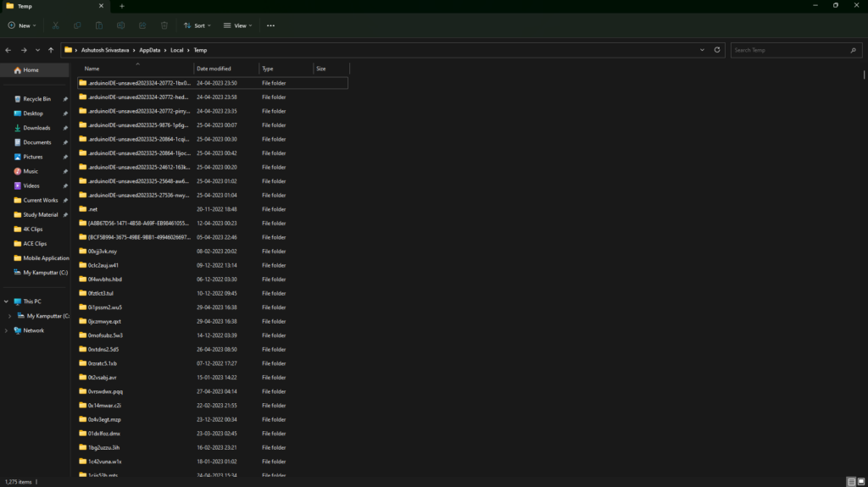Open the Sort dropdown menu
The image size is (868, 487).
click(196, 25)
